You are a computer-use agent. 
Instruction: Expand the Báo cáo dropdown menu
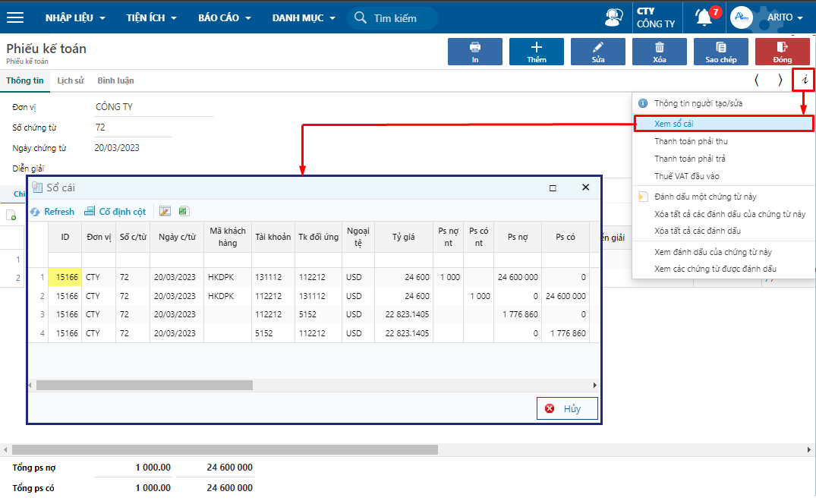(224, 17)
